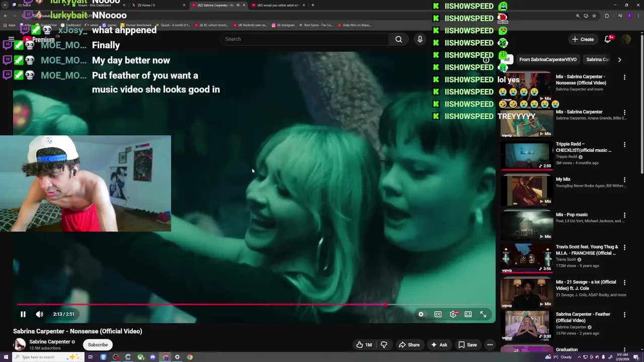Open 'Mix - Pop music' title
The width and height of the screenshot is (644, 362).
point(572,215)
